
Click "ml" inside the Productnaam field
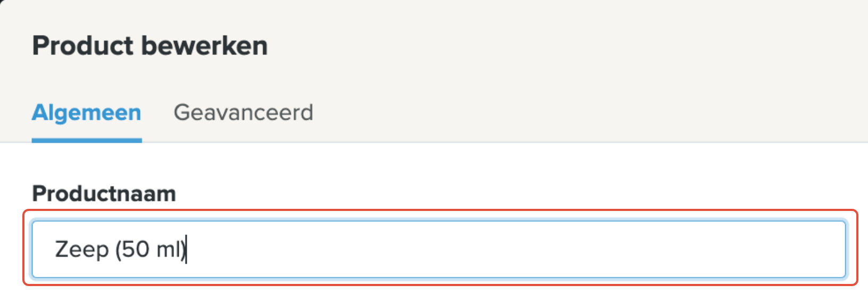168,249
